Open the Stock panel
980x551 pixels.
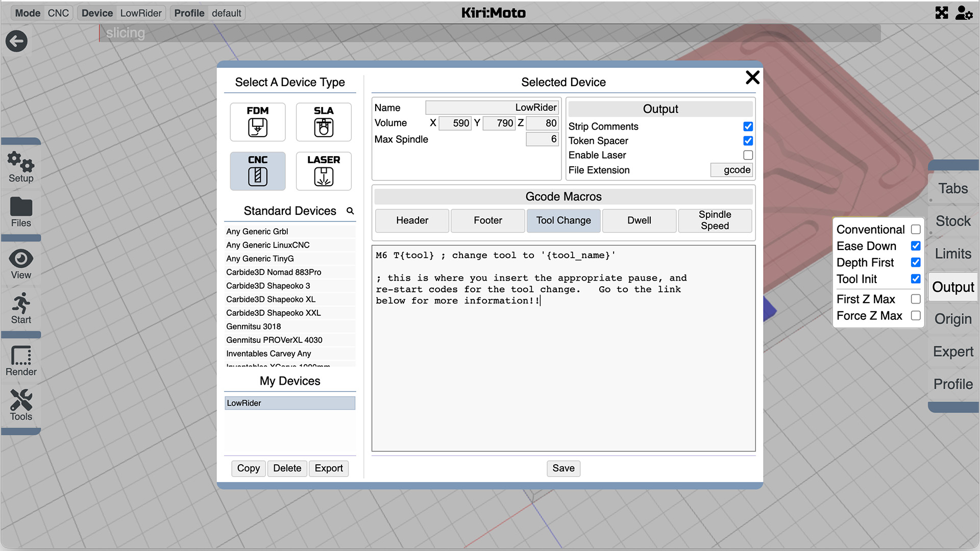point(952,221)
